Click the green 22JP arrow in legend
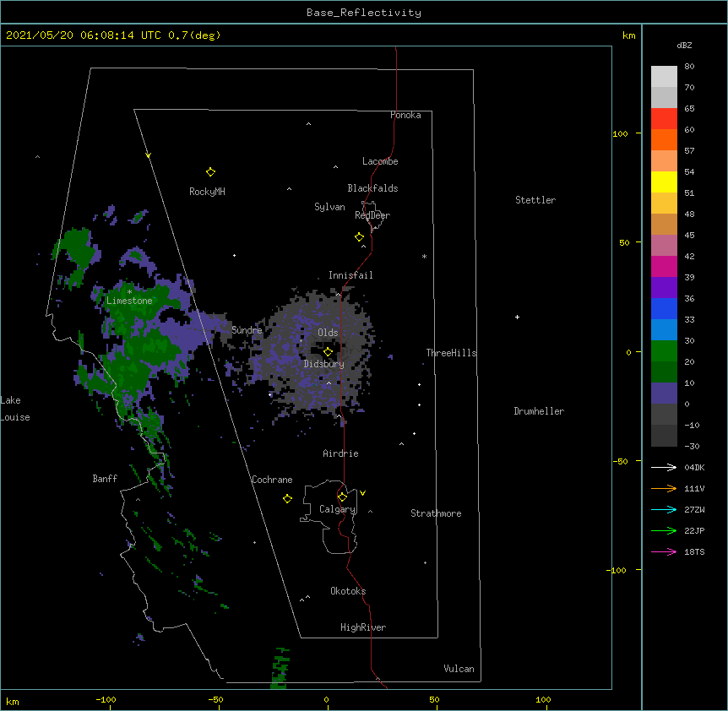728x711 pixels. [664, 530]
